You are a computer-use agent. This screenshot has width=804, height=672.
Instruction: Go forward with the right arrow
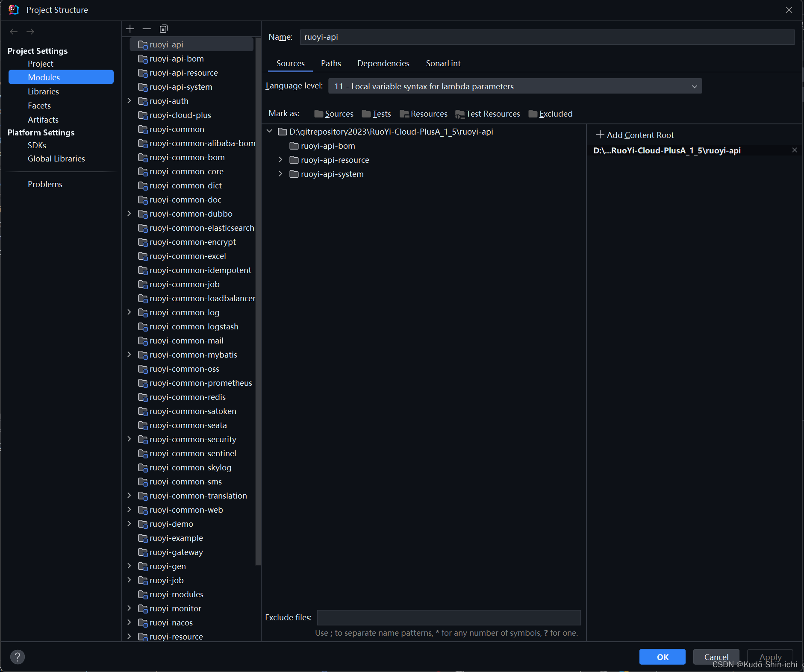(x=30, y=32)
